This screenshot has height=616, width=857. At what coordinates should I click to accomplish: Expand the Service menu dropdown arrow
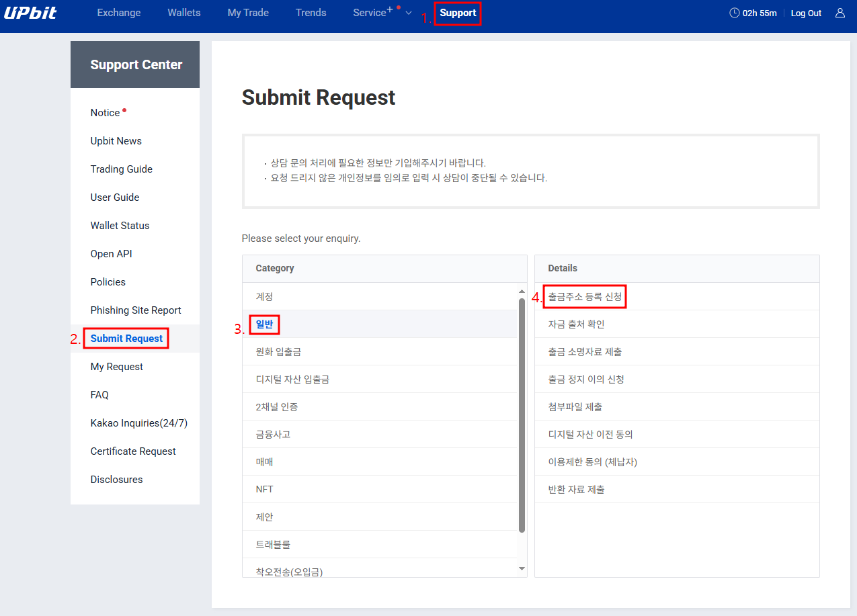coord(408,12)
